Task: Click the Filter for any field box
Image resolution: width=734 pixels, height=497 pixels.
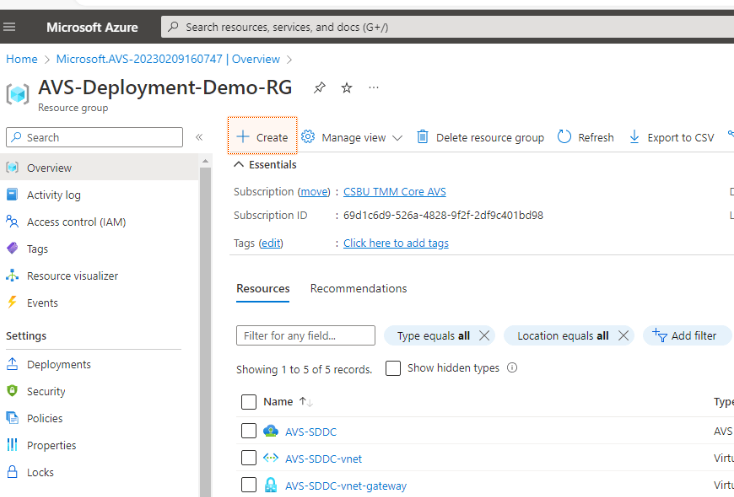Action: (x=306, y=336)
